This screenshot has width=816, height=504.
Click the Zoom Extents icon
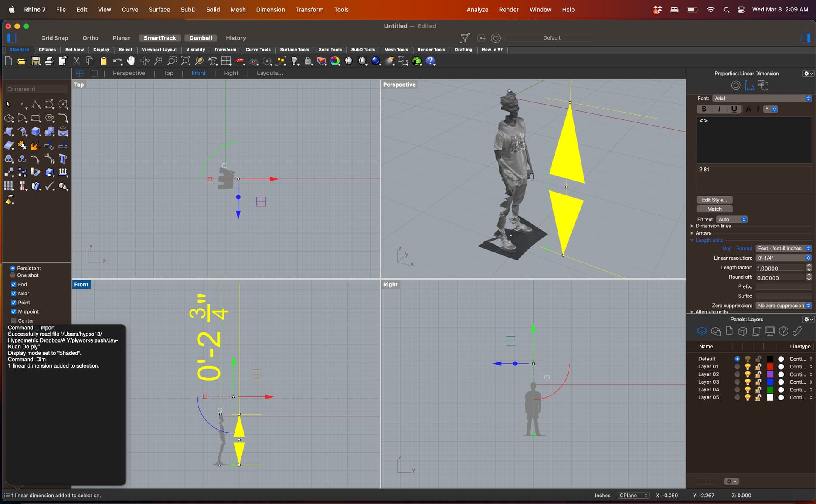point(186,61)
